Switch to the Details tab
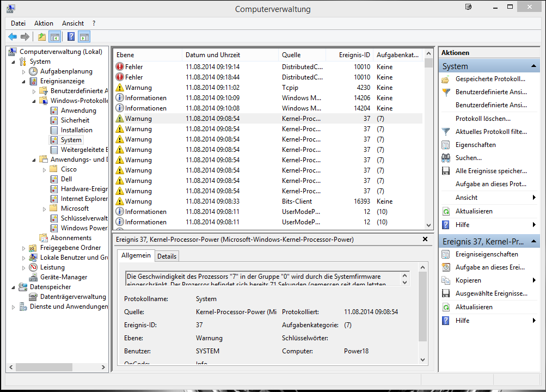The image size is (546, 392). [167, 256]
